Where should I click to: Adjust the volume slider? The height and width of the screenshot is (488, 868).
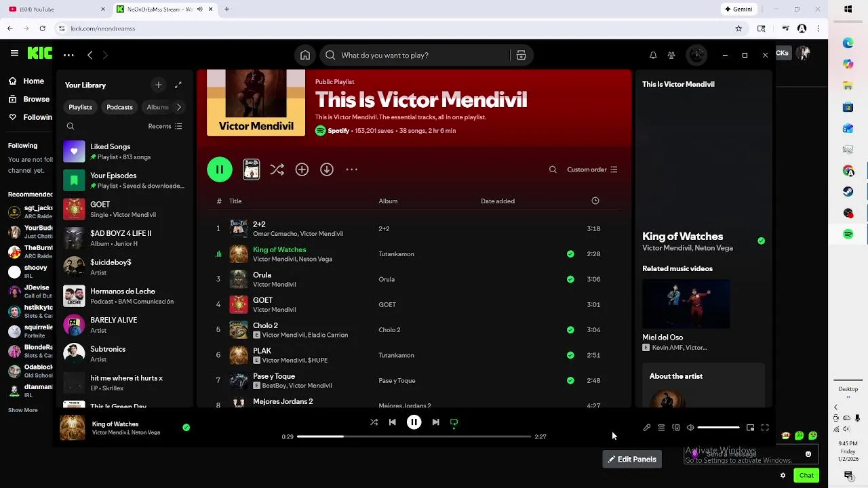[718, 428]
